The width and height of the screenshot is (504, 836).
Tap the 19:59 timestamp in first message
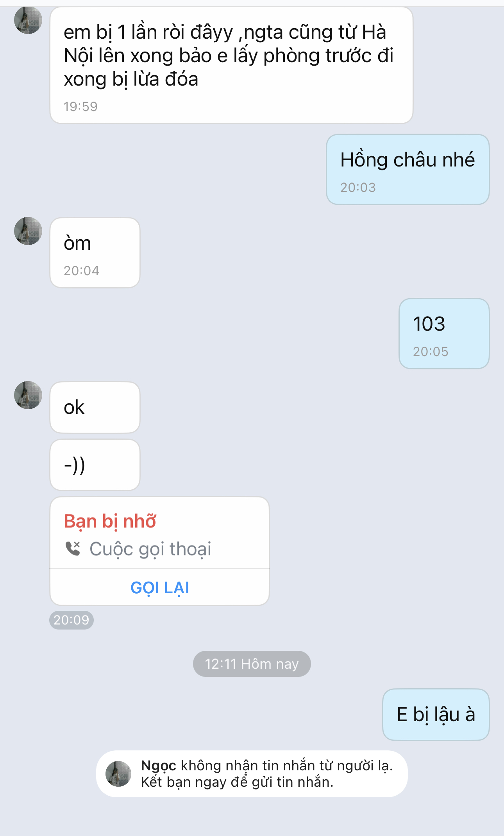coord(80,106)
